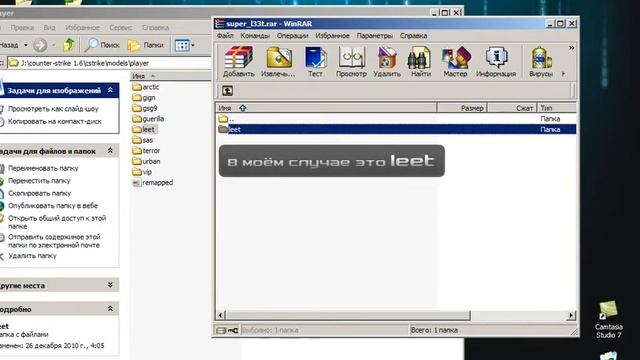Open the Параметры menu in WinRAR
640x360 pixels.
click(x=375, y=36)
